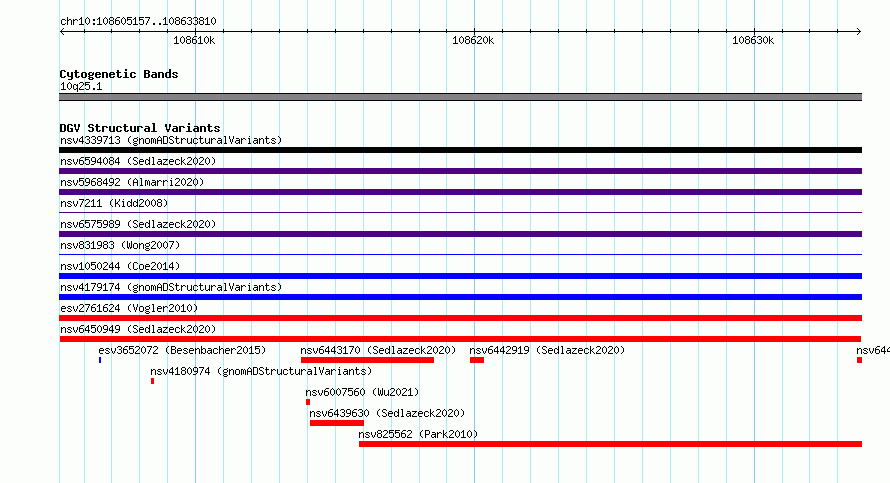This screenshot has height=483, width=890.
Task: Click the gray 10q25.1 cytogenetic band bar
Action: click(460, 97)
